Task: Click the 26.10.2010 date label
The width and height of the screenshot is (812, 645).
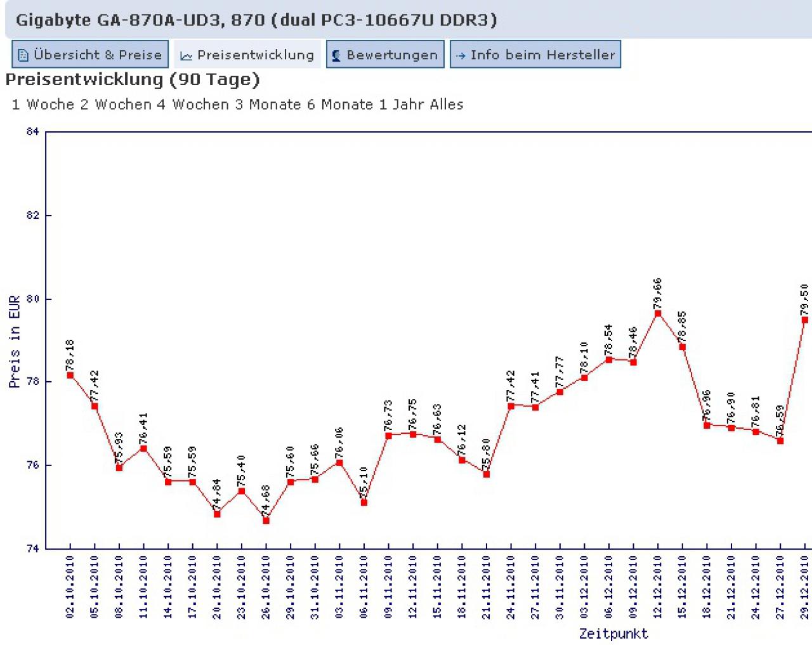Action: (266, 587)
